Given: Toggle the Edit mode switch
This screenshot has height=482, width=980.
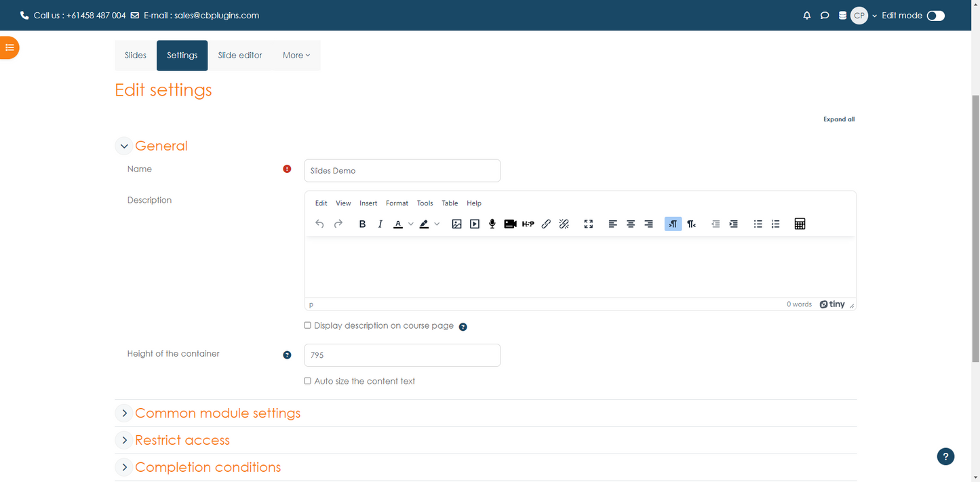Looking at the screenshot, I should tap(935, 16).
